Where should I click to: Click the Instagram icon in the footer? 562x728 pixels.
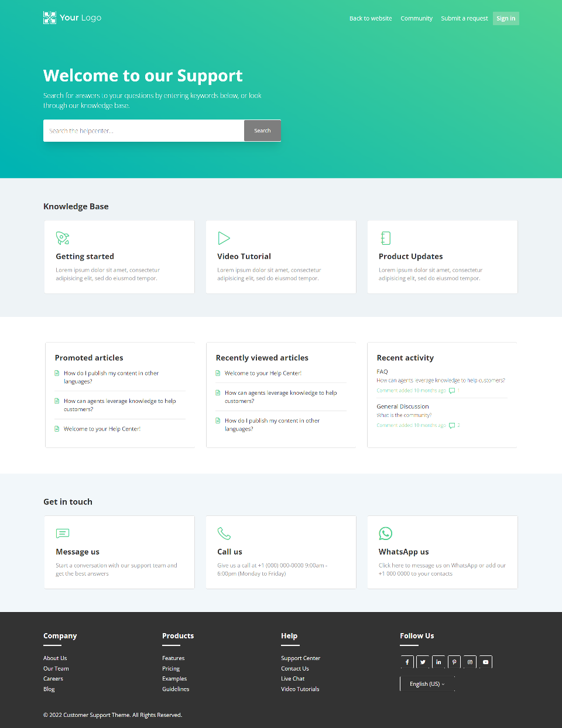[x=470, y=662]
